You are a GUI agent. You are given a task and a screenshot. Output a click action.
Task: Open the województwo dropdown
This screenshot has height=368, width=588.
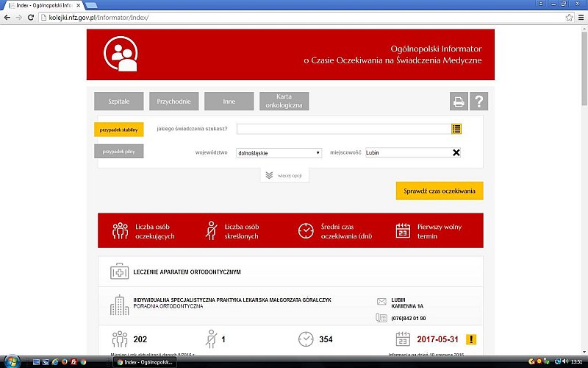[279, 152]
